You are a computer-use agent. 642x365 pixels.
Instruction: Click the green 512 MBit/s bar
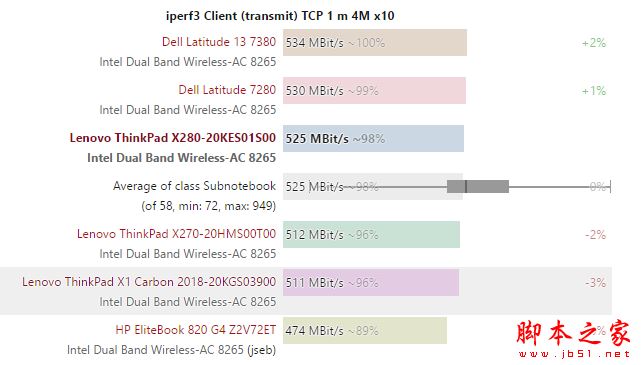coord(371,234)
